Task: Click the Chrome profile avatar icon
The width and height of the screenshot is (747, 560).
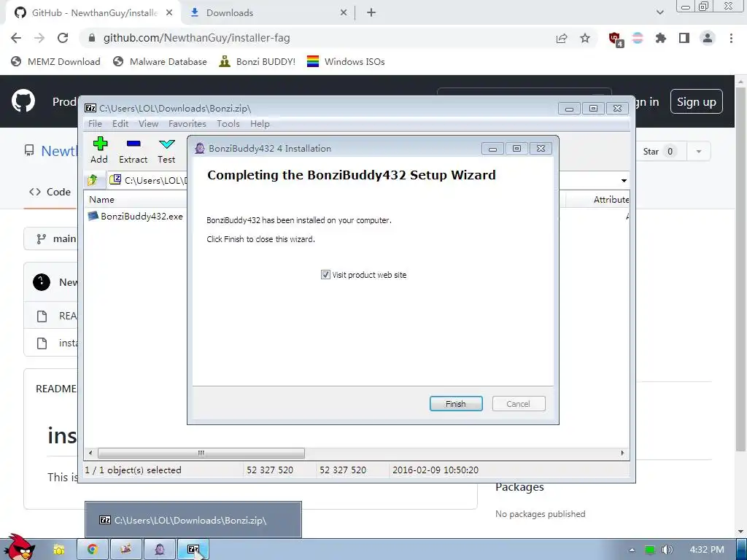Action: (x=708, y=38)
